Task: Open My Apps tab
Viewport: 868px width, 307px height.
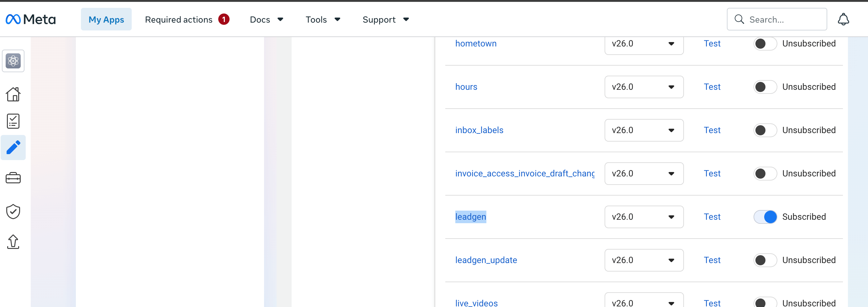Action: pyautogui.click(x=106, y=19)
